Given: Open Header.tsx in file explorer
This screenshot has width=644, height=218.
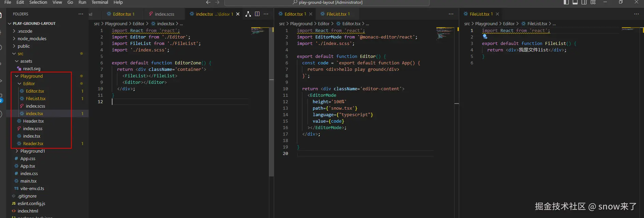Looking at the screenshot, I should [x=33, y=121].
